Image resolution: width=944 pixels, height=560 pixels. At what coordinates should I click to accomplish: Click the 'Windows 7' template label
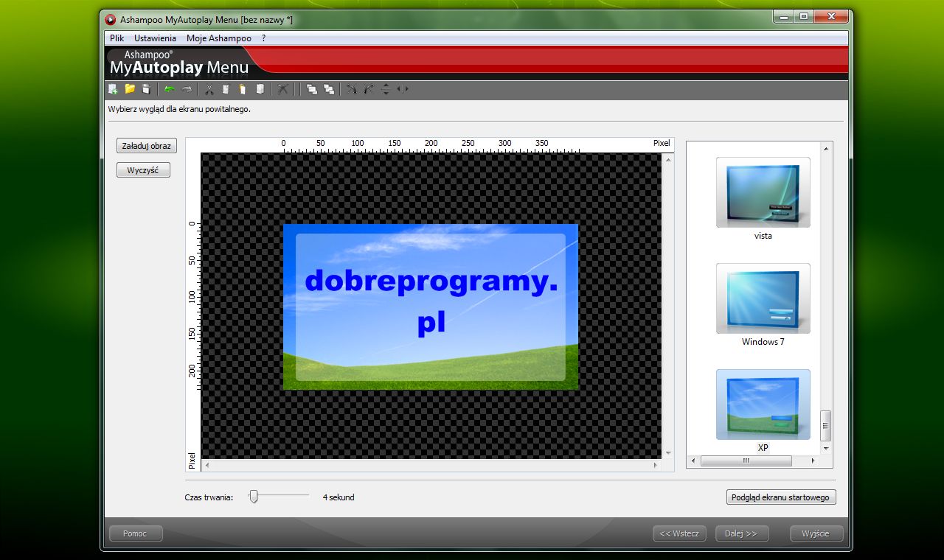(763, 342)
